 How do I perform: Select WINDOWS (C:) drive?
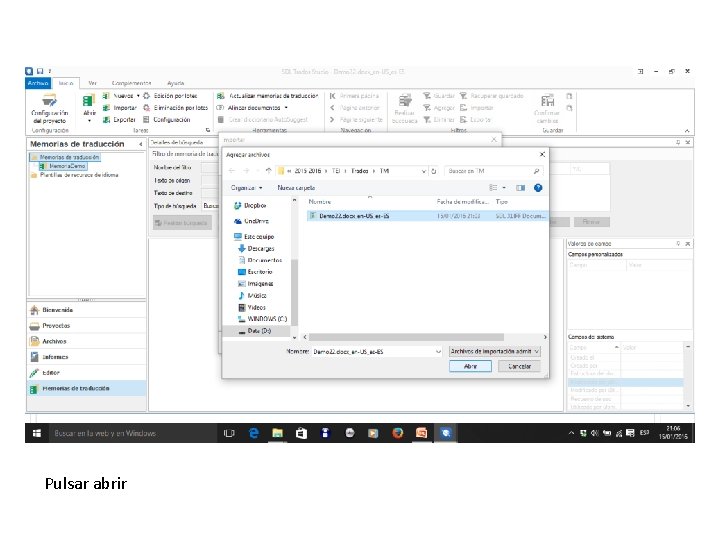tap(262, 319)
